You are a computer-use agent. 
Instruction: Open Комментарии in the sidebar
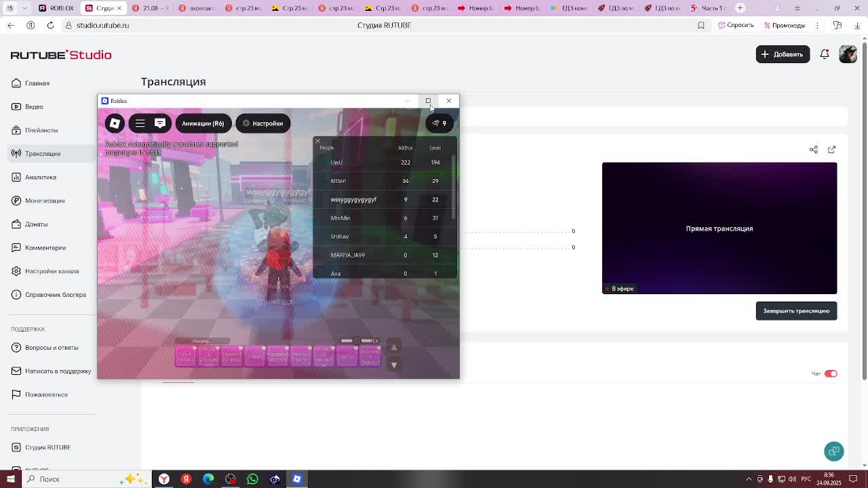point(45,247)
